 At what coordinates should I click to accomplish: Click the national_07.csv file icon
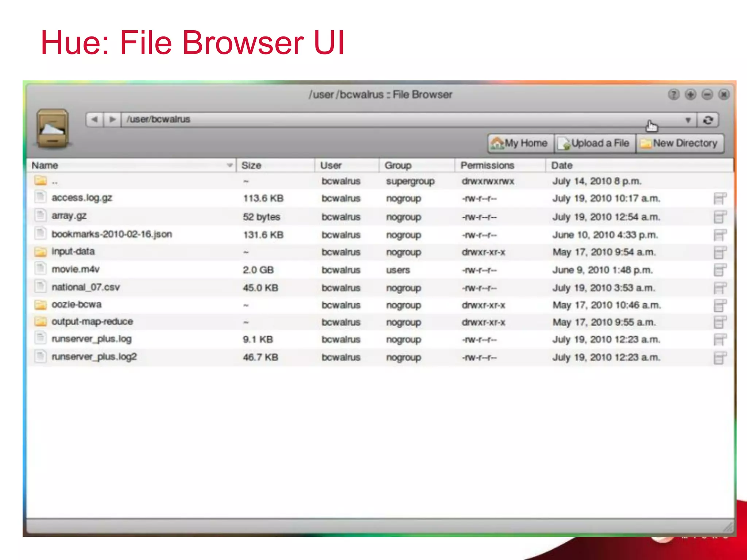point(40,286)
